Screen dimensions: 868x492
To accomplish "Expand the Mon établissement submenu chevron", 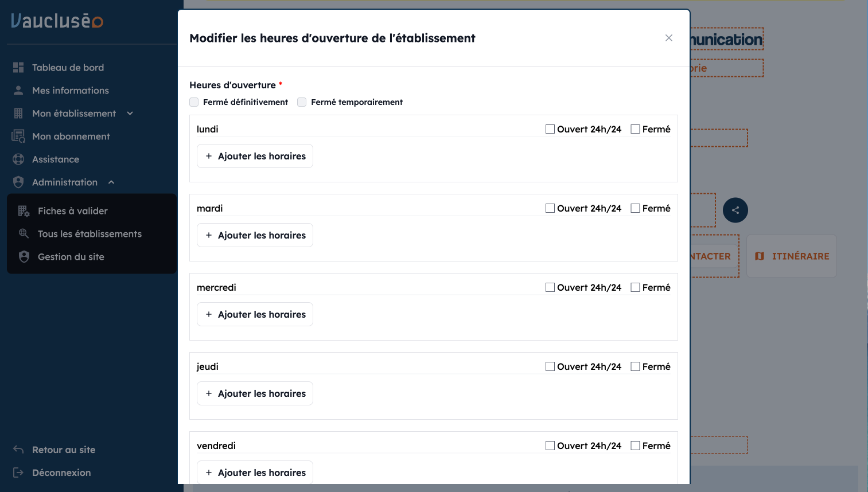I will tap(130, 114).
